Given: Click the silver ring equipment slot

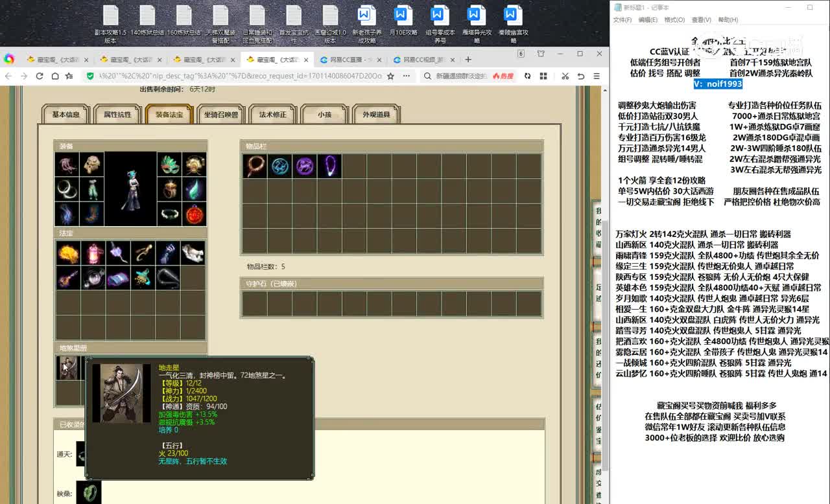Looking at the screenshot, I should tap(67, 189).
